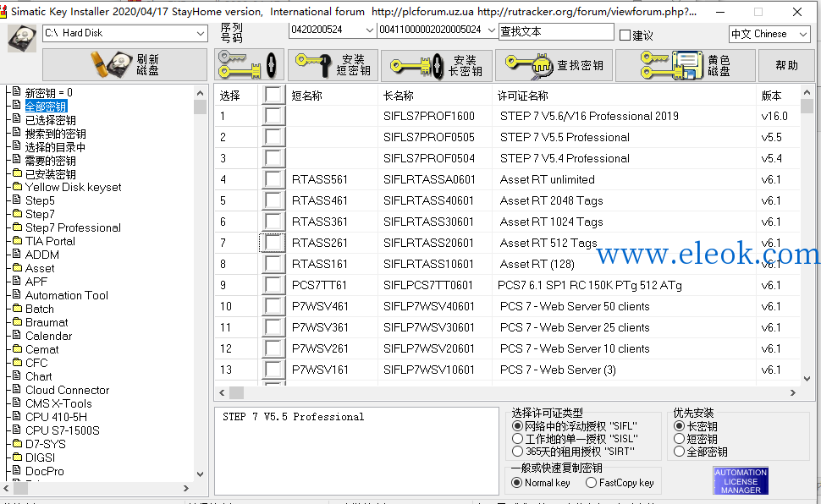Click the Automation License Manager logo
This screenshot has height=504, width=821.
(x=741, y=481)
